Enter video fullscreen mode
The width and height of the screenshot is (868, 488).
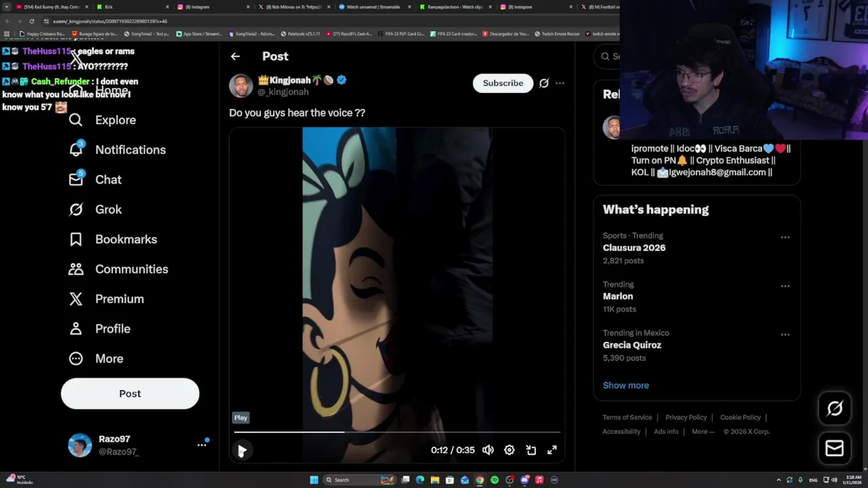pos(552,450)
